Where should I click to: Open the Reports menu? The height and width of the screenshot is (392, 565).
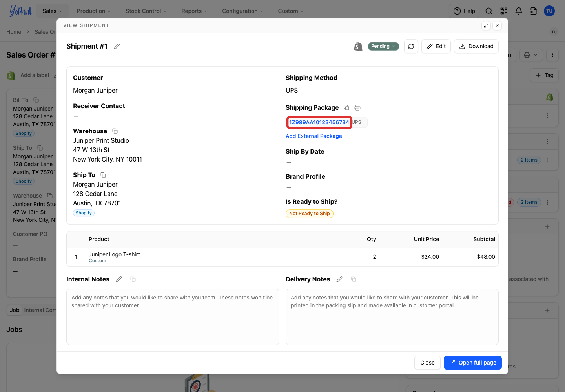pyautogui.click(x=194, y=11)
